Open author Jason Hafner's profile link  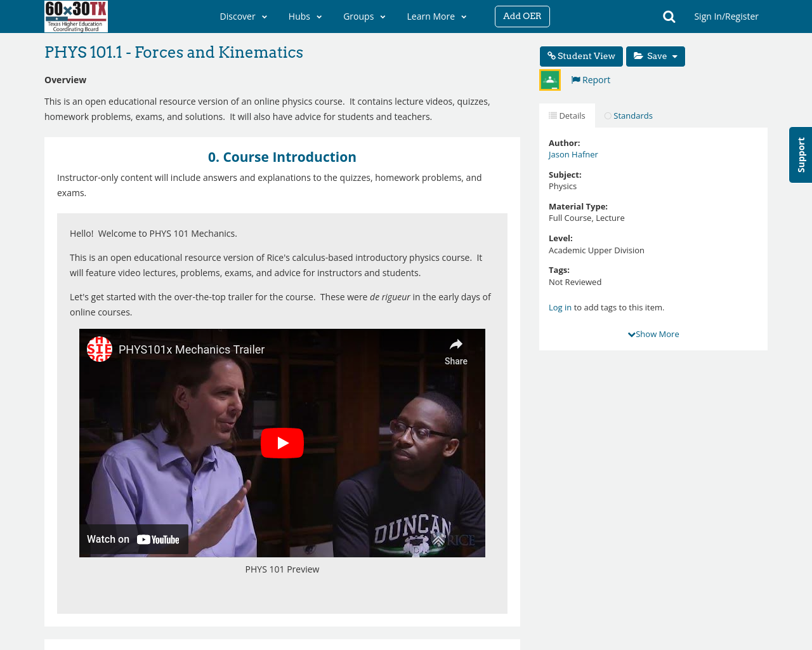pyautogui.click(x=573, y=154)
